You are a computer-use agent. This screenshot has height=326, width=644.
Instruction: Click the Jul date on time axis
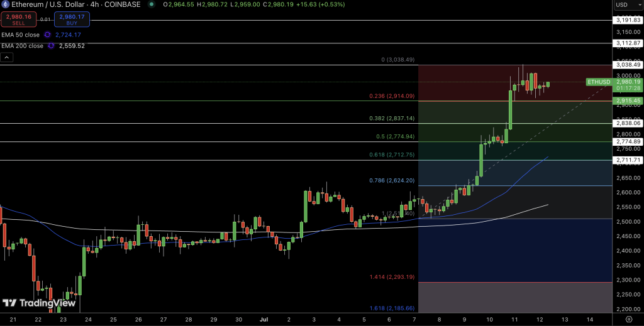pyautogui.click(x=264, y=319)
